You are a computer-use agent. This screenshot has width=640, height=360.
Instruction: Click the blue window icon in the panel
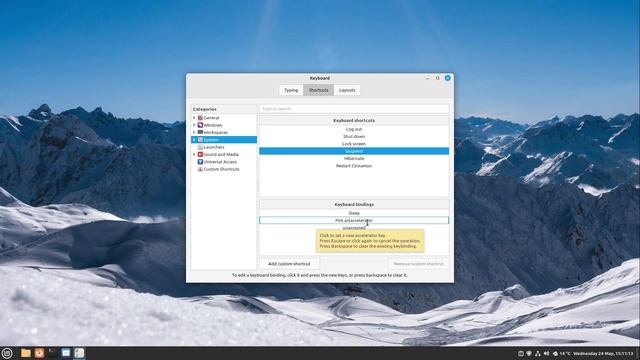tap(66, 353)
